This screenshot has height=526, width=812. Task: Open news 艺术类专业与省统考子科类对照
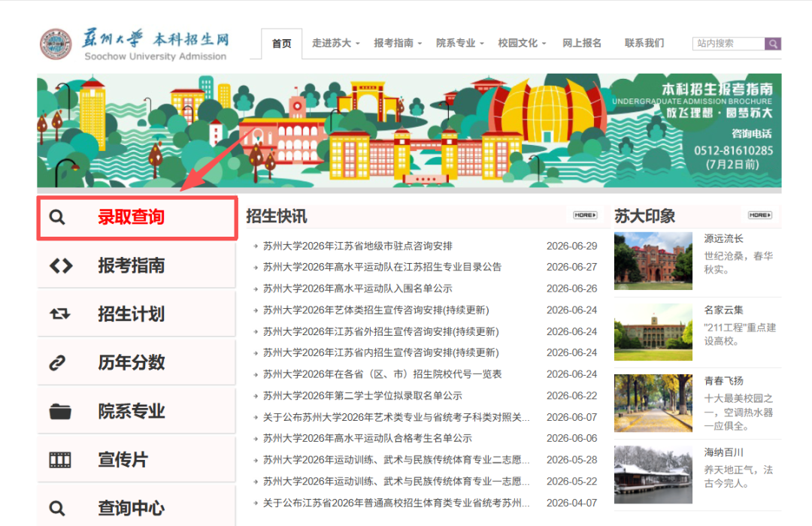coord(396,417)
